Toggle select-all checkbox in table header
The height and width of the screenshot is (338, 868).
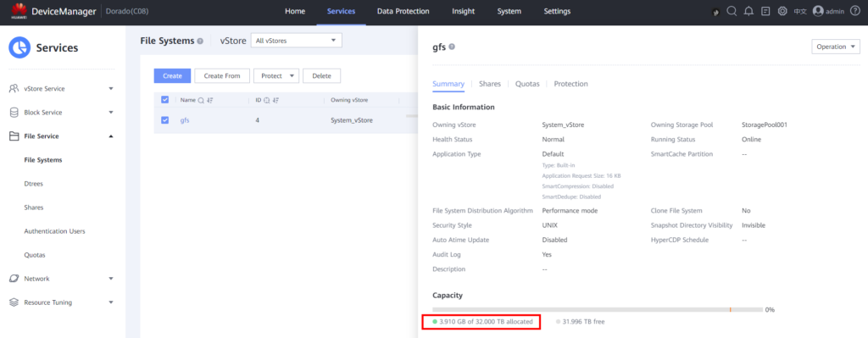(x=164, y=100)
